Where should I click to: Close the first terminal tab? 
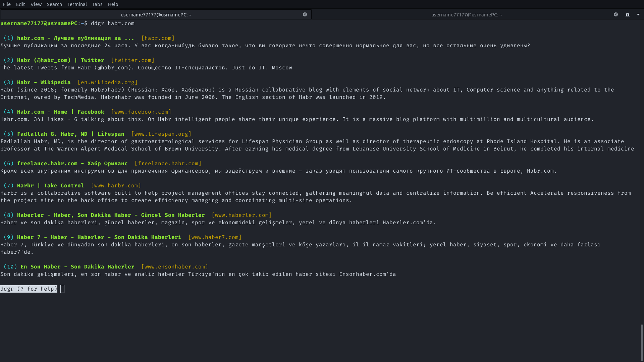pyautogui.click(x=305, y=14)
